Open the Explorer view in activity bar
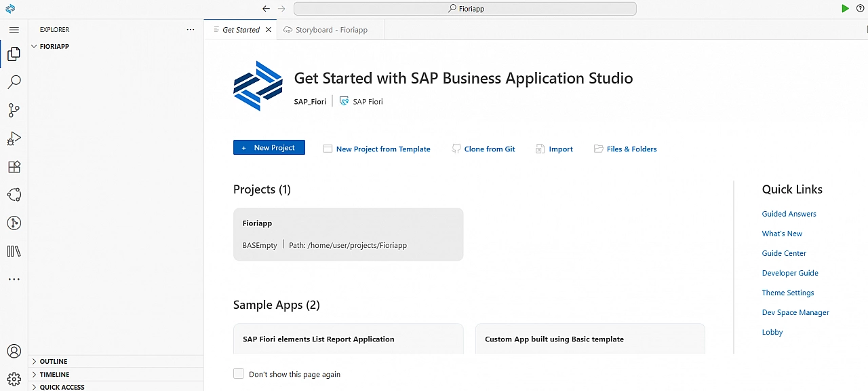 [14, 54]
